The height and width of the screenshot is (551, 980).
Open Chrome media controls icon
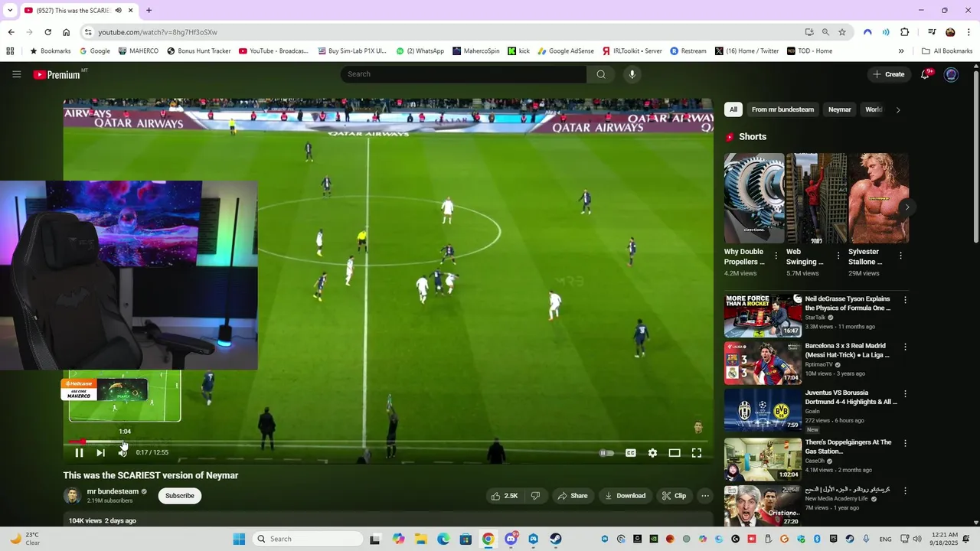click(932, 32)
